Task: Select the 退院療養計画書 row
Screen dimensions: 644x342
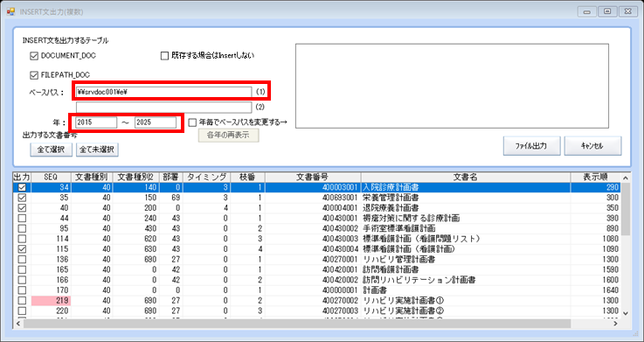Action: [316, 208]
